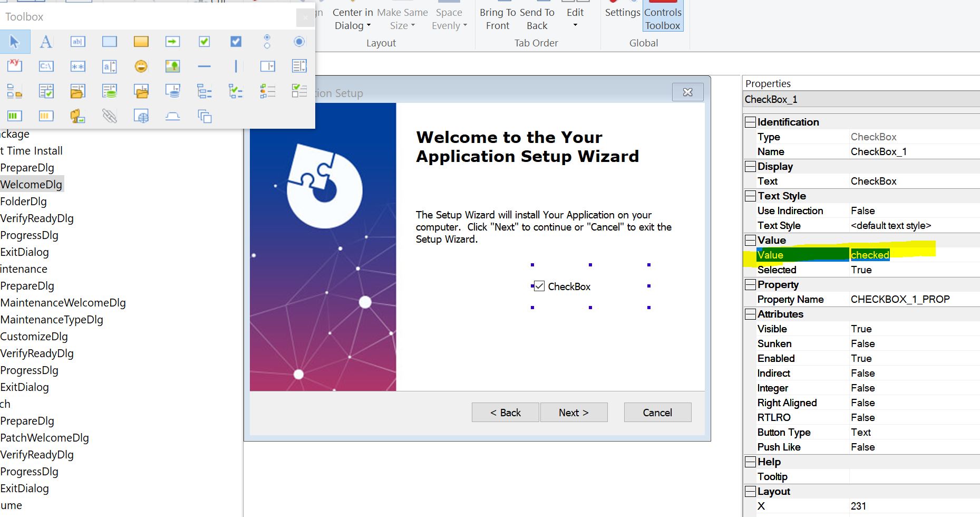Select the radio button group tool
The height and width of the screenshot is (517, 980).
(267, 42)
